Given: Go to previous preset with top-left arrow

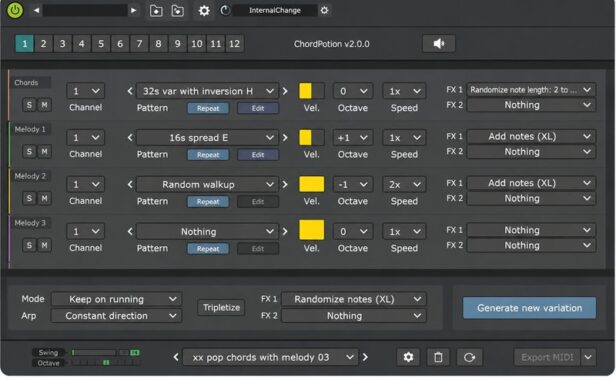Looking at the screenshot, I should pyautogui.click(x=36, y=10).
